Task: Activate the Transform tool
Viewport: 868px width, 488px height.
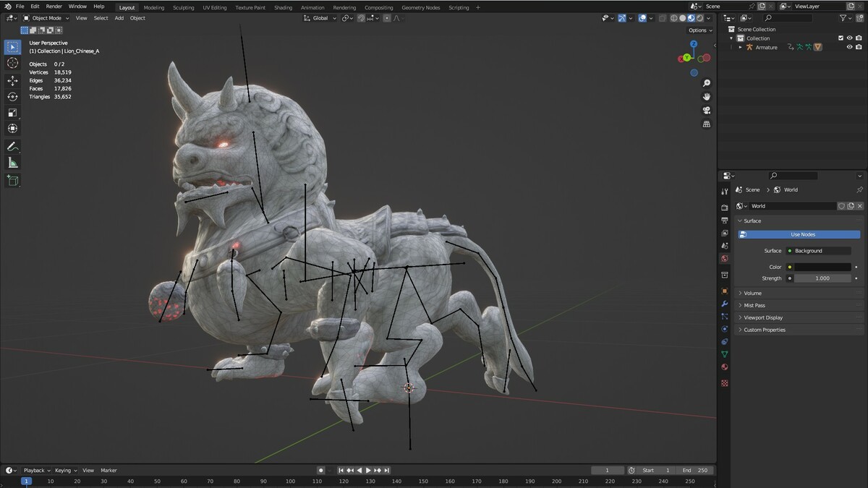Action: [x=12, y=129]
